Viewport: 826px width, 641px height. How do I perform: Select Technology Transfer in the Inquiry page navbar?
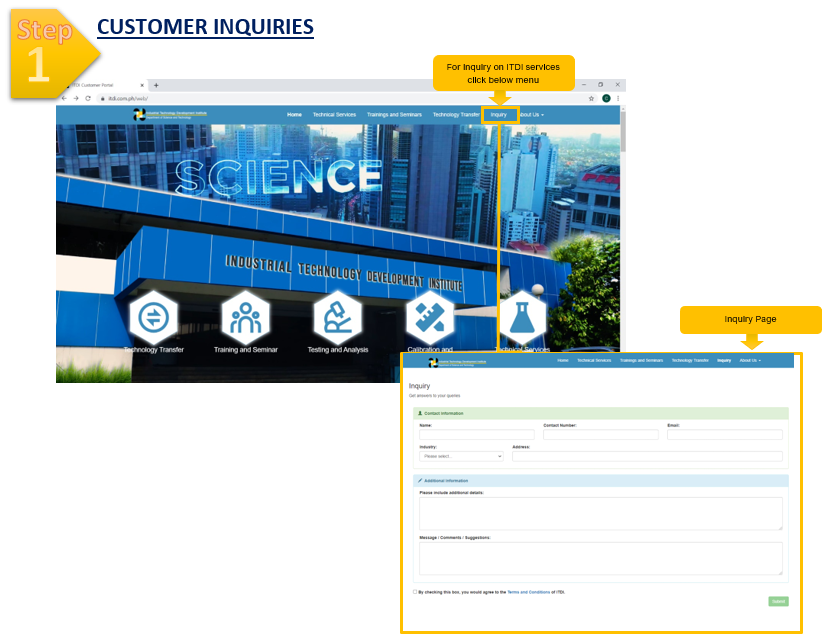pyautogui.click(x=690, y=361)
